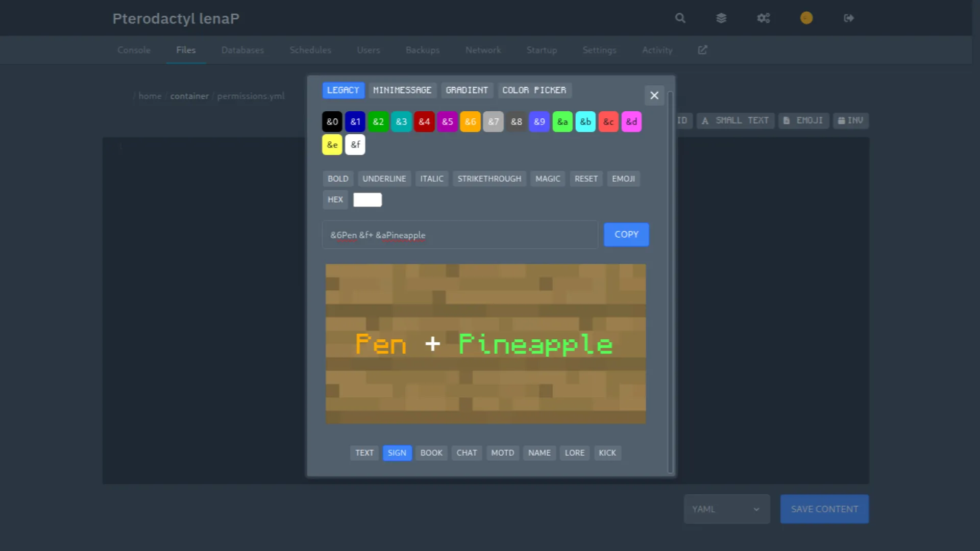Toggle Underline formatting
The width and height of the screenshot is (980, 551).
pos(384,179)
